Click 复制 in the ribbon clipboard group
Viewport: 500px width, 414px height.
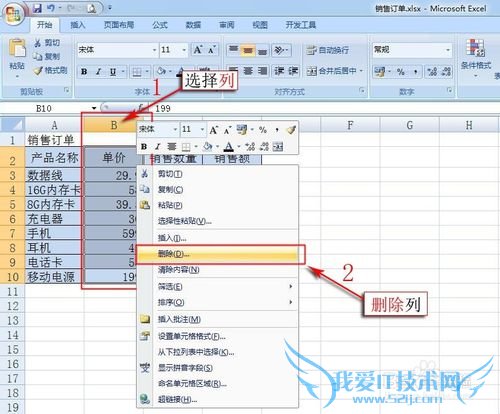tap(47, 56)
